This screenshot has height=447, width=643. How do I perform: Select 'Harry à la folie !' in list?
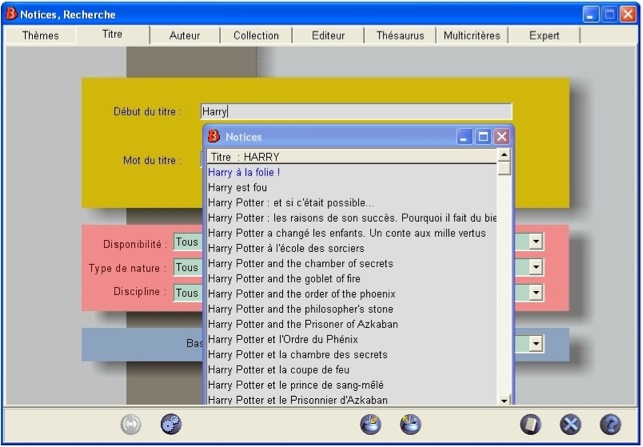click(352, 172)
